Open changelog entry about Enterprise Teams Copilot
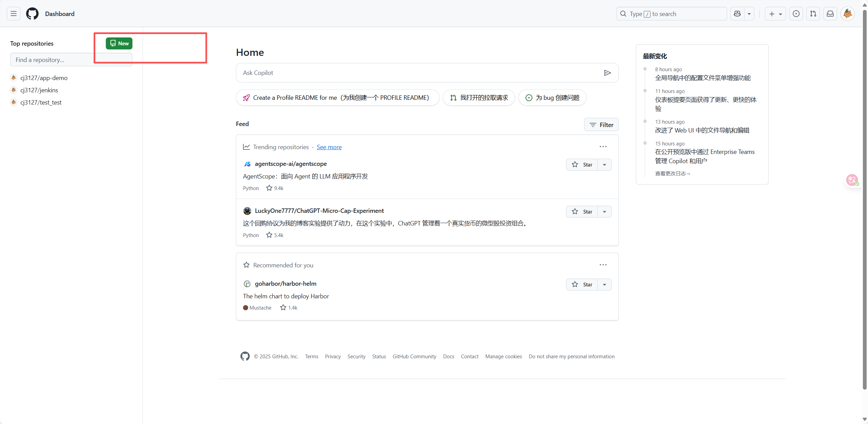 [x=705, y=156]
